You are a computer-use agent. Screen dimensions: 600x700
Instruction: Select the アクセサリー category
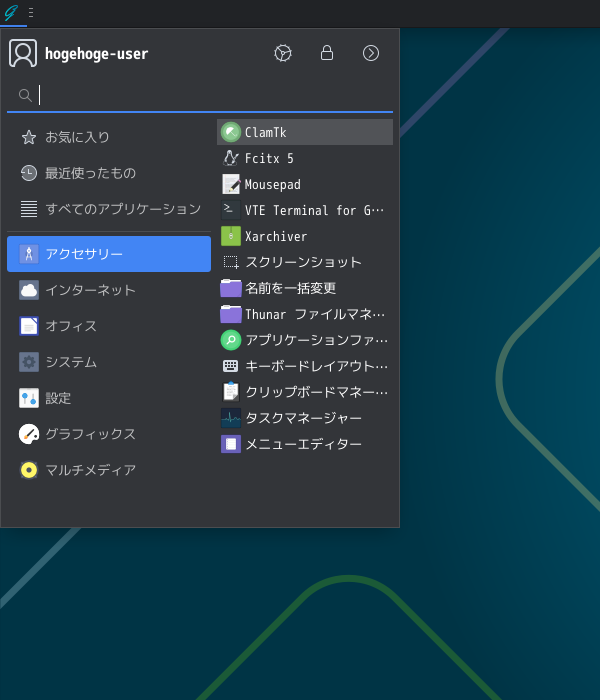(x=109, y=254)
